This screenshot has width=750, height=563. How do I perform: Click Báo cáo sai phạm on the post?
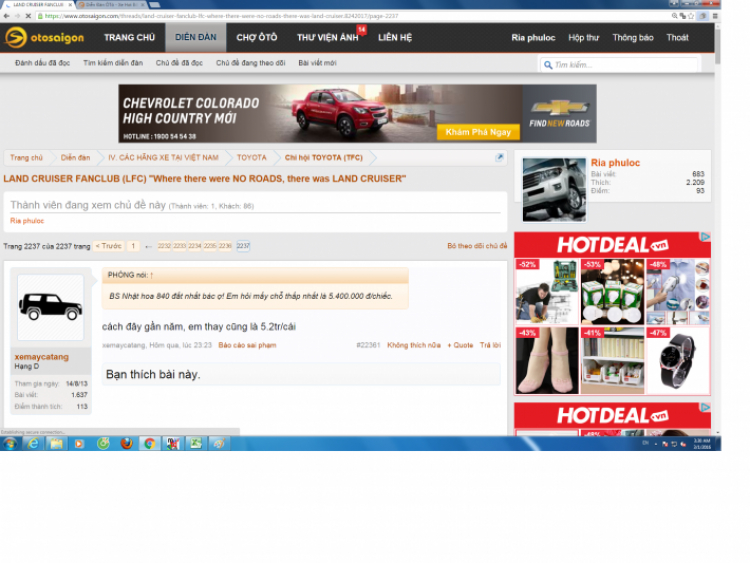(x=247, y=345)
